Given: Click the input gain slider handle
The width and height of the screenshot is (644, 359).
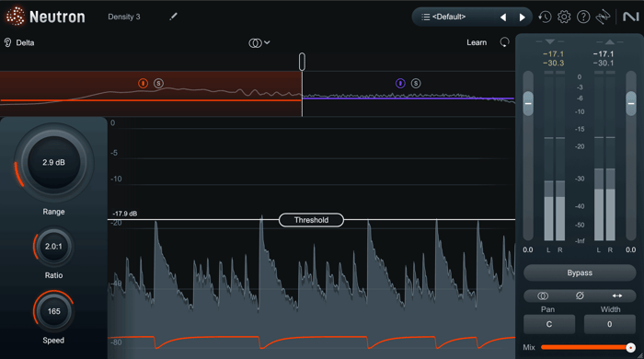Looking at the screenshot, I should [x=528, y=103].
